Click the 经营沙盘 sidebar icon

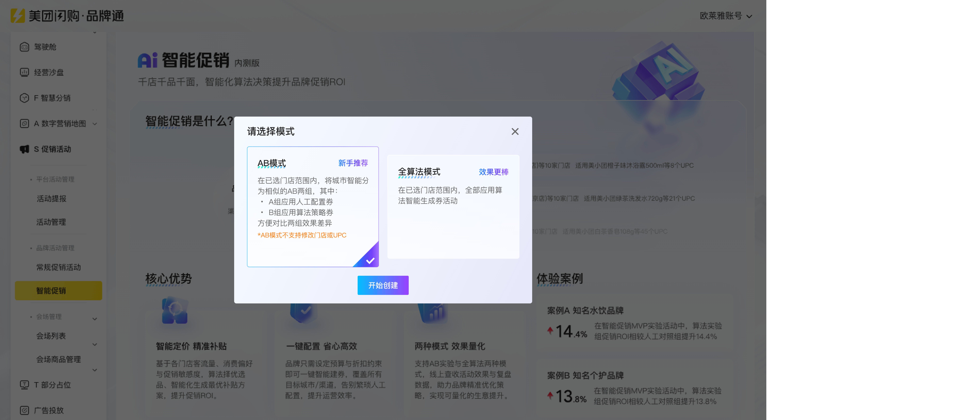point(24,72)
